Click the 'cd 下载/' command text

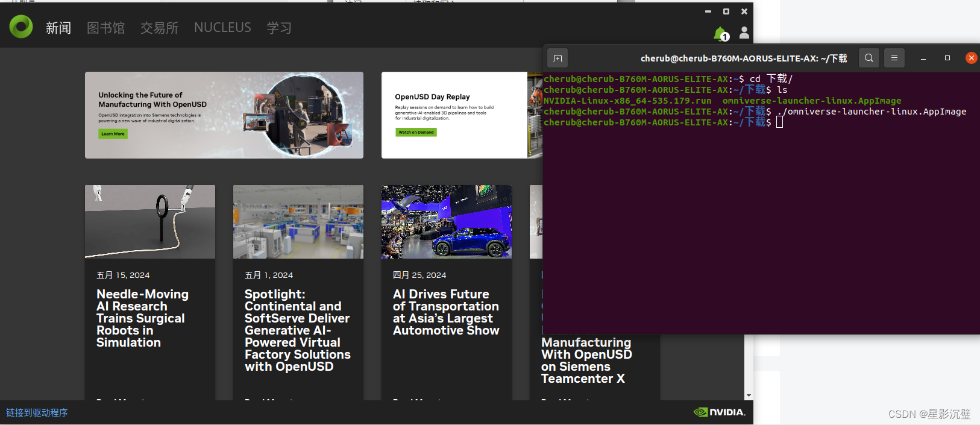pos(771,79)
